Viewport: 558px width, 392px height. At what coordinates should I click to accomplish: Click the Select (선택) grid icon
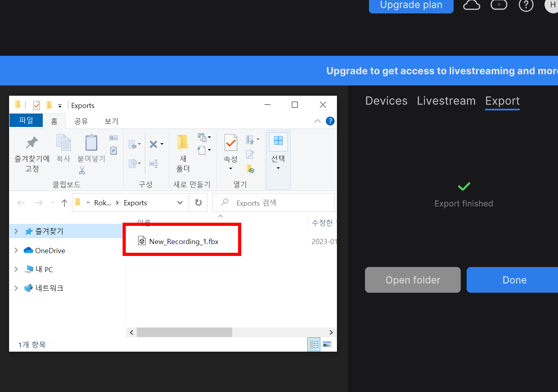(x=278, y=141)
